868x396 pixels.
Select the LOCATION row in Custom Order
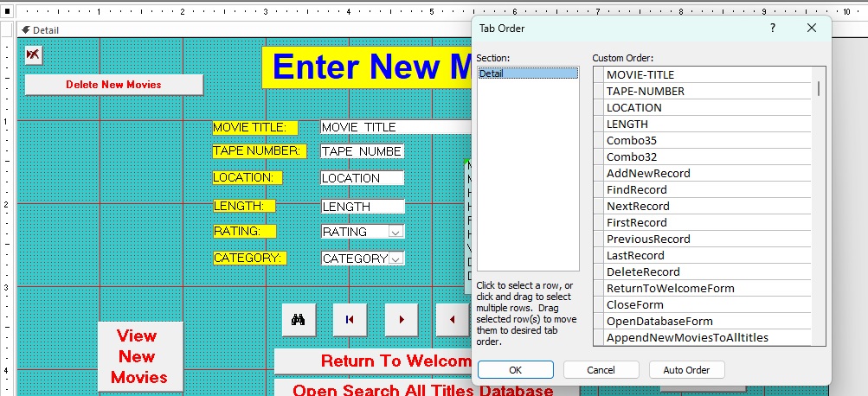(707, 107)
